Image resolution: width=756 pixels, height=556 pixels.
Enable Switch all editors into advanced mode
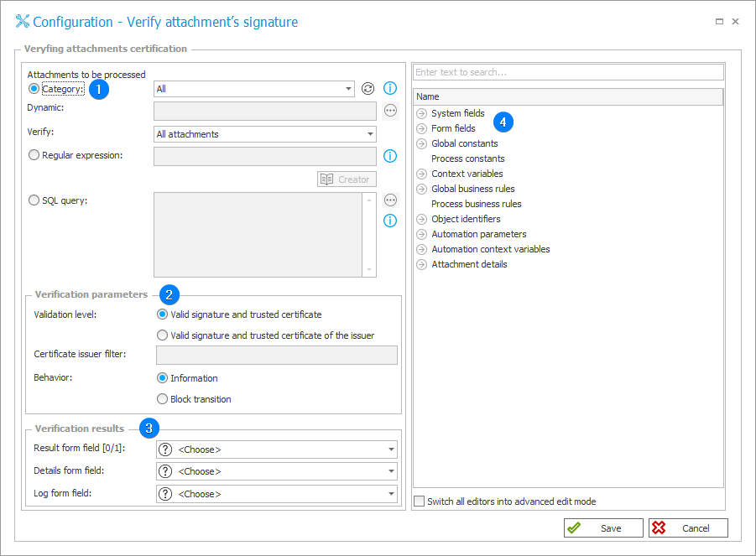tap(420, 501)
